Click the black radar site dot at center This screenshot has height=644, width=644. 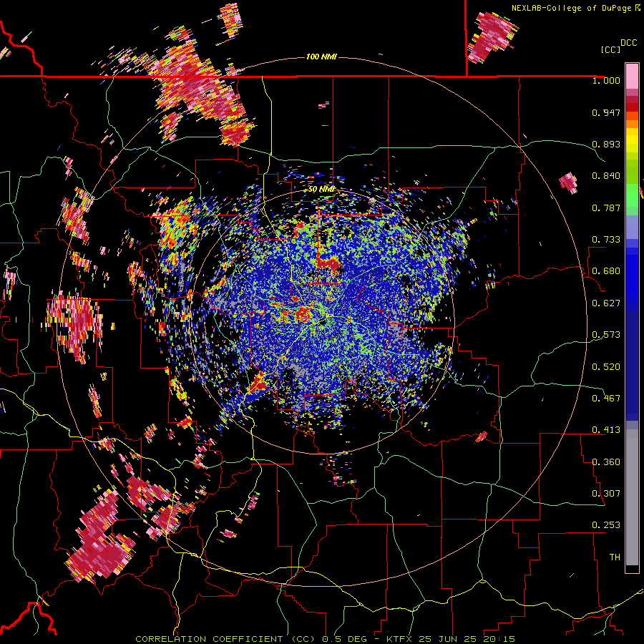(323, 321)
